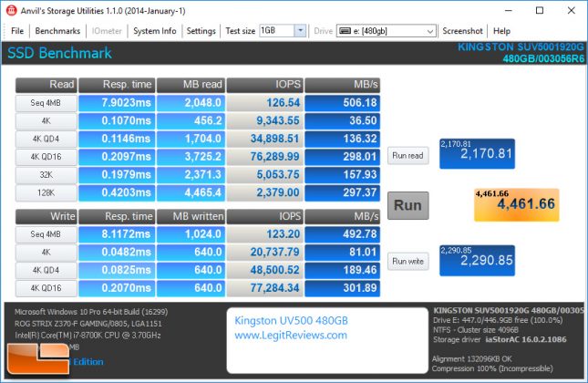Click the Run read button
Viewport: 588px width, 383px height.
coord(408,155)
